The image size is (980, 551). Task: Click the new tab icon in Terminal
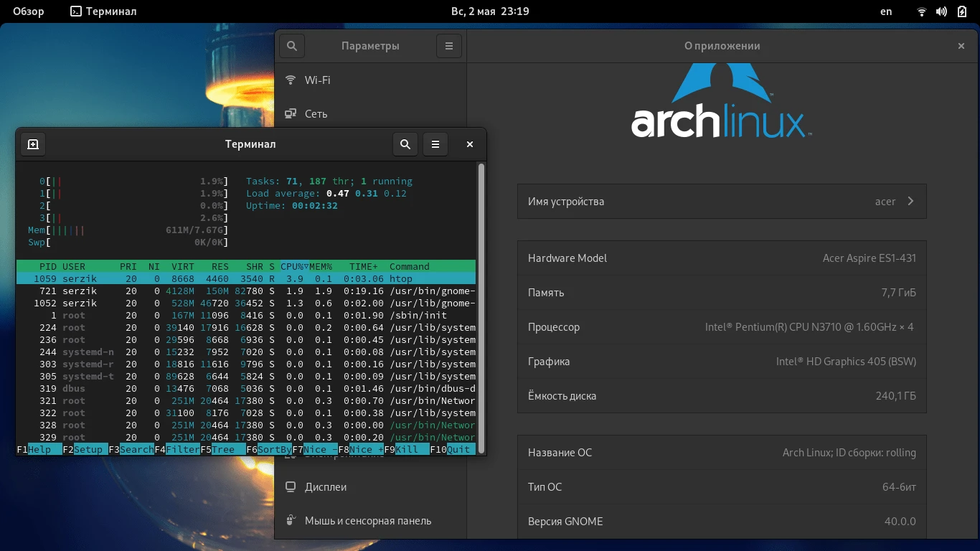tap(33, 144)
